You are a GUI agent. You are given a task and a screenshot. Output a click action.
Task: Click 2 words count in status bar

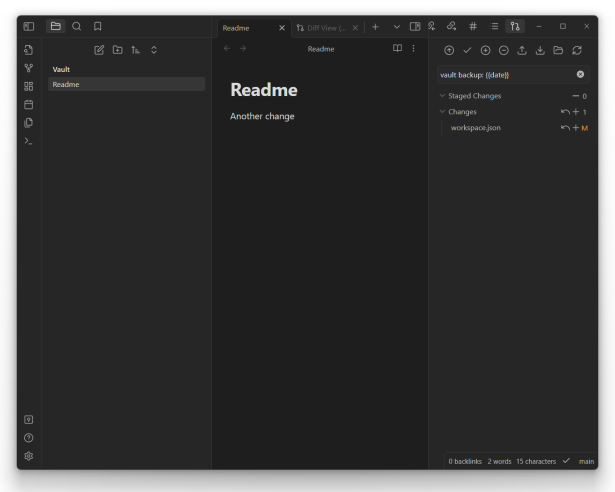(499, 461)
